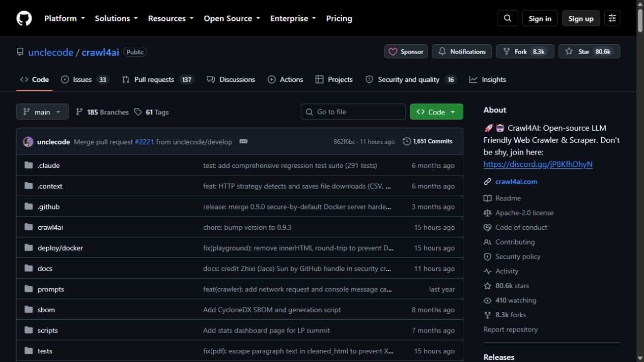Image resolution: width=644 pixels, height=362 pixels.
Task: Open the Open Source dropdown menu
Action: (x=232, y=18)
